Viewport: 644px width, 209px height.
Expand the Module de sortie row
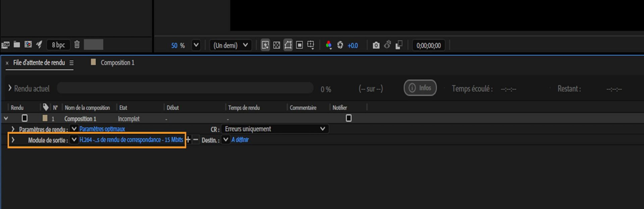(13, 140)
